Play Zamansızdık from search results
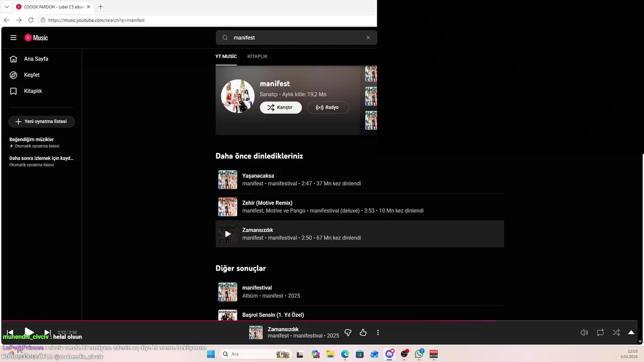 tap(227, 234)
